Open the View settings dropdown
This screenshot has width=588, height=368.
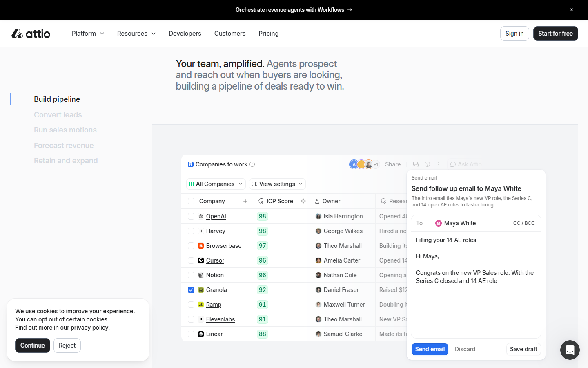click(277, 184)
